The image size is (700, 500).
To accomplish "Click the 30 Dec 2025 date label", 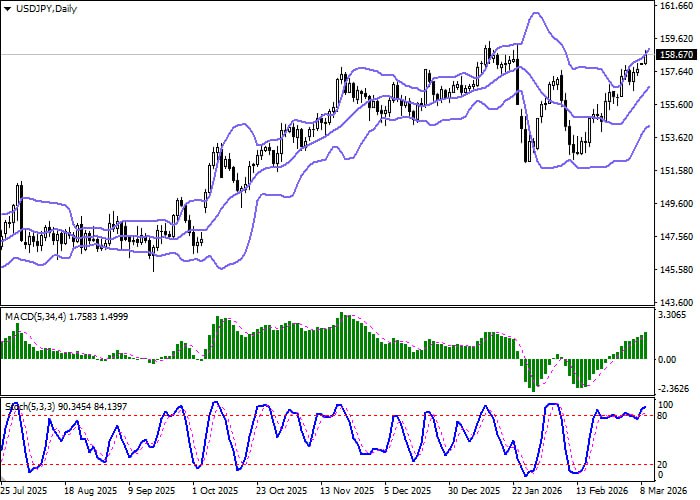I will tap(474, 492).
